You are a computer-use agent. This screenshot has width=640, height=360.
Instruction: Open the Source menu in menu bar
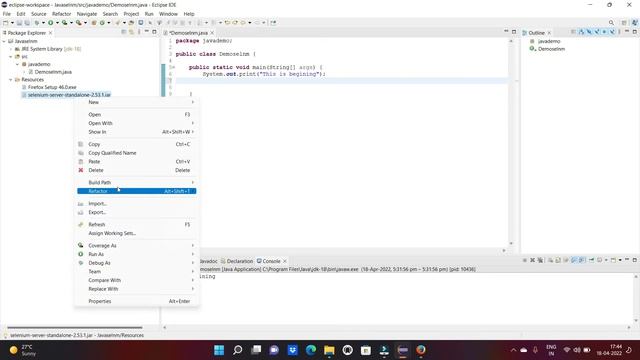point(39,14)
